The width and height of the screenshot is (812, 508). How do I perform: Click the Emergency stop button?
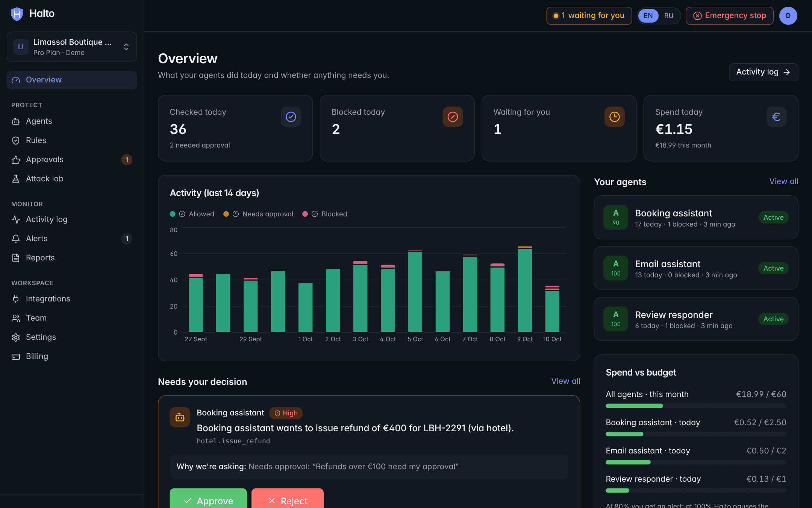730,16
